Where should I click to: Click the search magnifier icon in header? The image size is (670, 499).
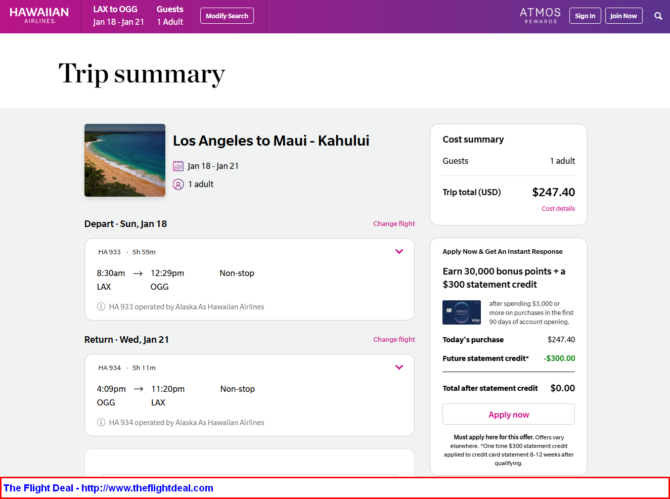click(656, 16)
